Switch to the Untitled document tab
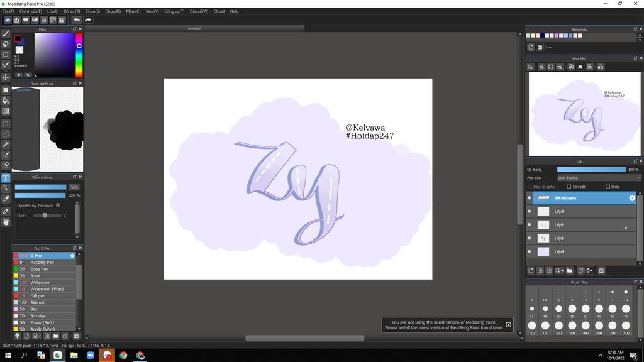Viewport: 644px width, 362px height. [x=194, y=29]
